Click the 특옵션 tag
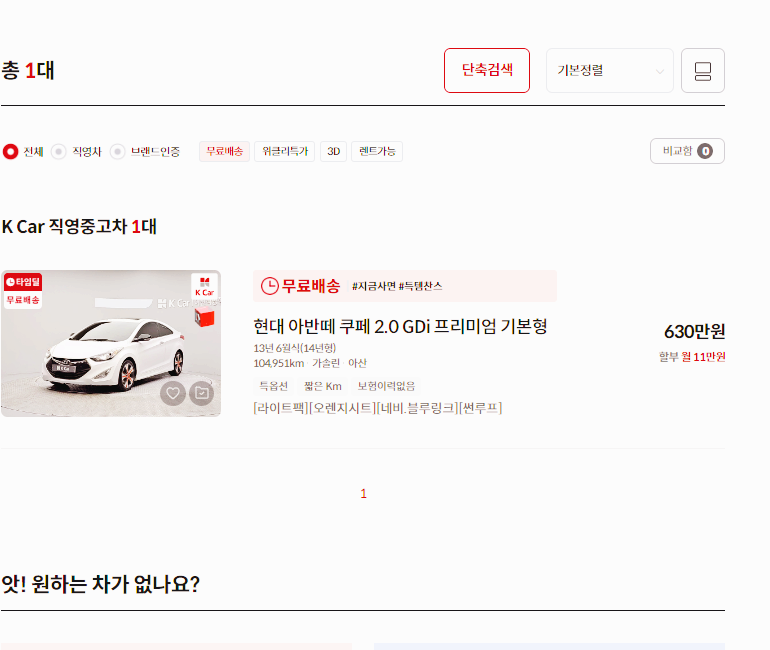 pyautogui.click(x=274, y=386)
